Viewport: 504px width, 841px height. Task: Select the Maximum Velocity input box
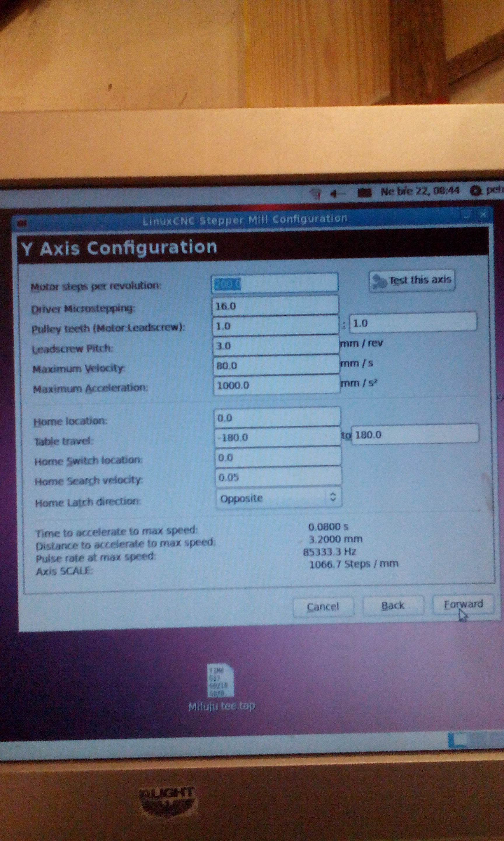276,365
